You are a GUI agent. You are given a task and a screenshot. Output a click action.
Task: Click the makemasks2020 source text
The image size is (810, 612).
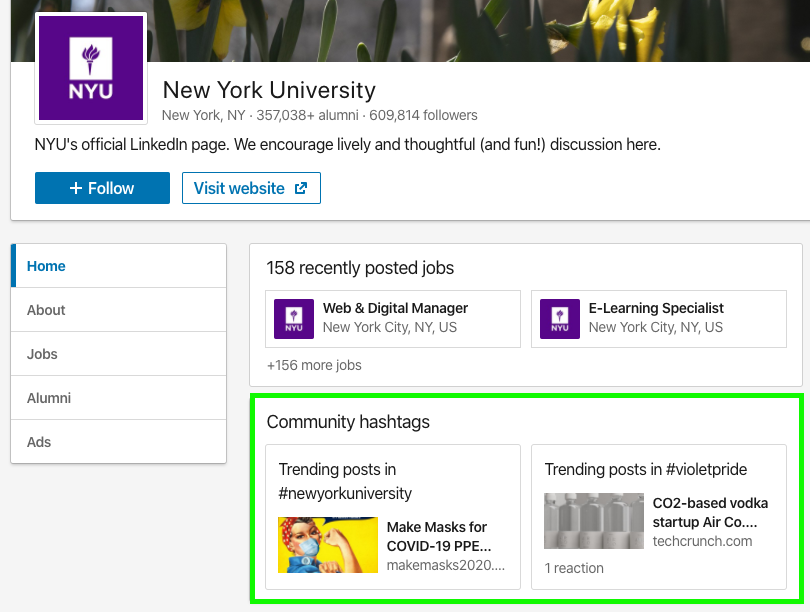(x=446, y=565)
